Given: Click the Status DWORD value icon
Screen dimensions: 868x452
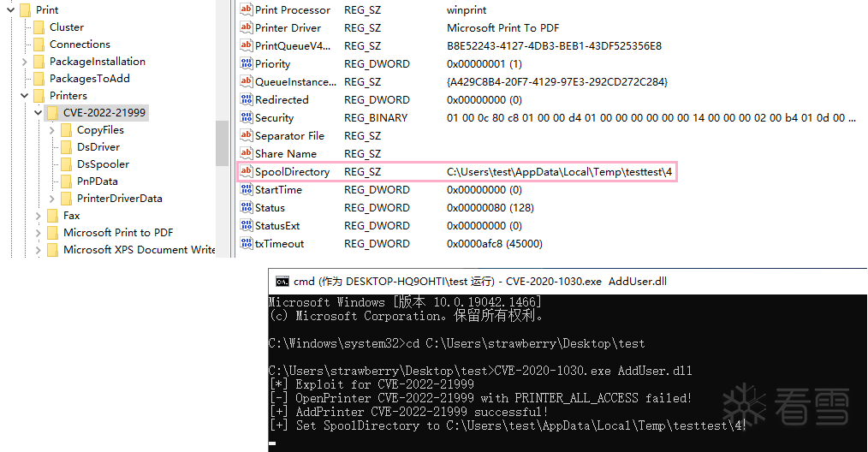Looking at the screenshot, I should pos(247,207).
